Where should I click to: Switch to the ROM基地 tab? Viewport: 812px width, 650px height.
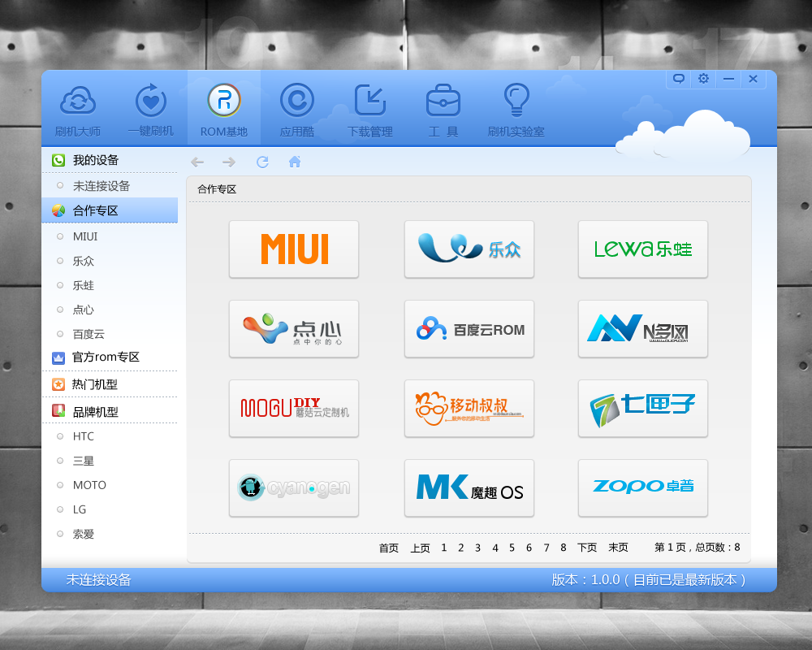[224, 110]
